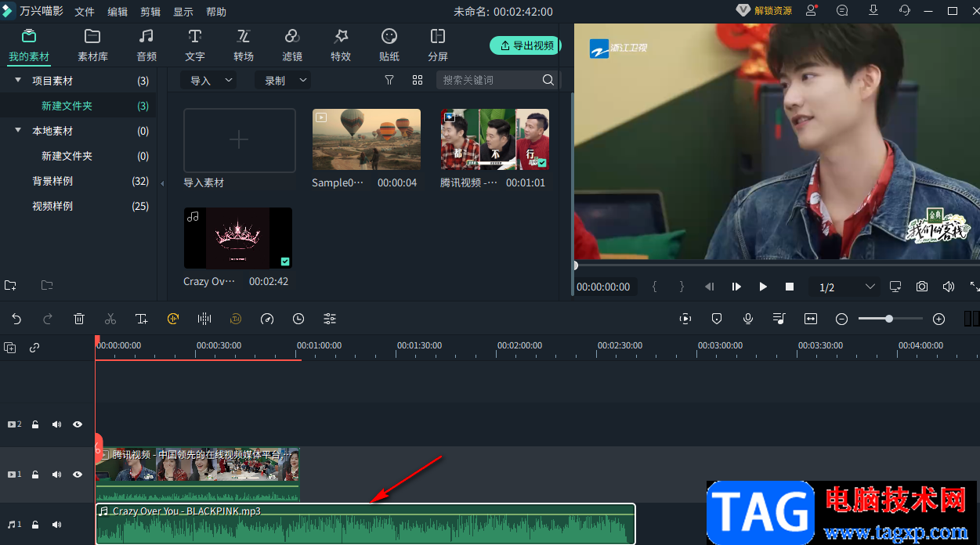Select the scissors split tool
Viewport: 980px width, 545px height.
tap(110, 319)
